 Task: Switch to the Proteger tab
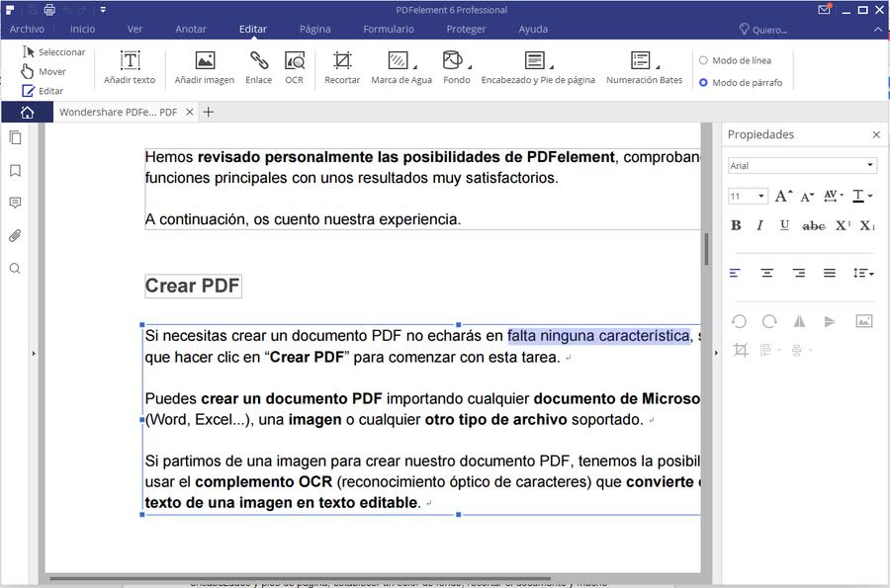(466, 29)
